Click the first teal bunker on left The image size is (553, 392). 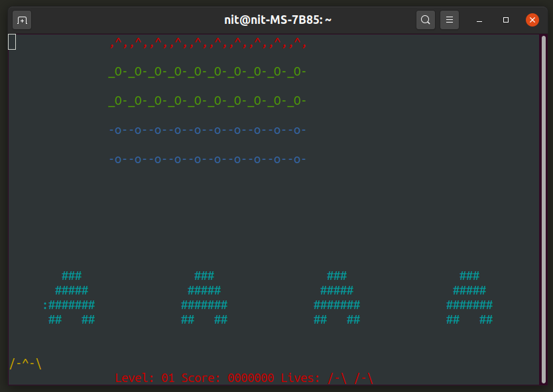click(69, 297)
